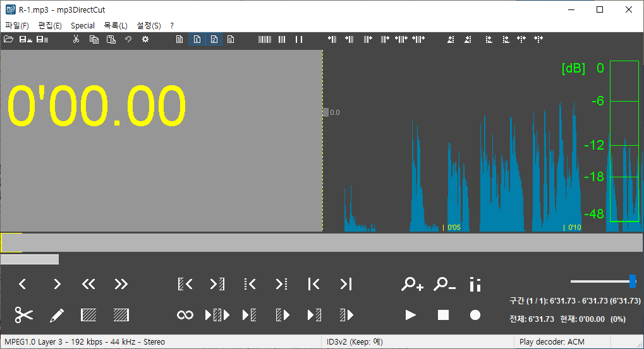Open the Special menu
This screenshot has height=349, width=644.
click(x=83, y=26)
